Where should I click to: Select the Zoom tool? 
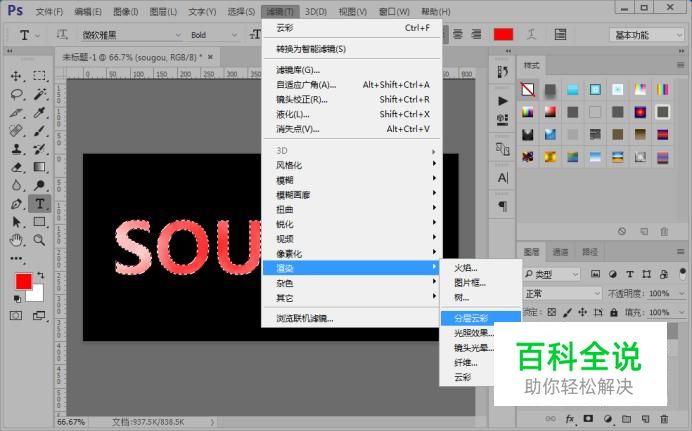(39, 240)
